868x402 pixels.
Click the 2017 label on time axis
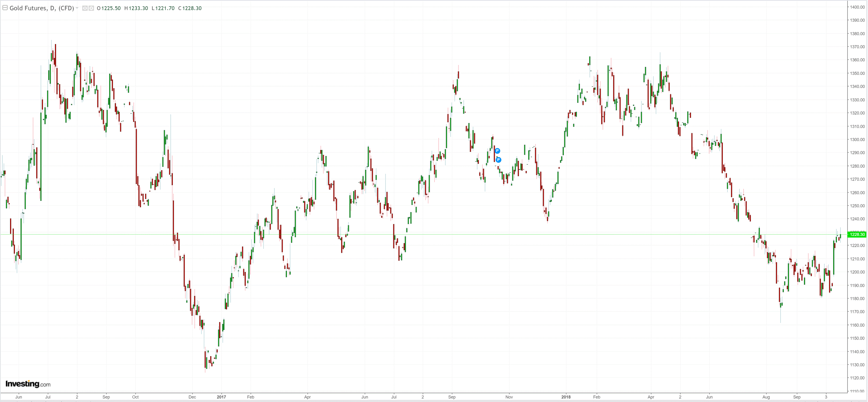coord(221,397)
